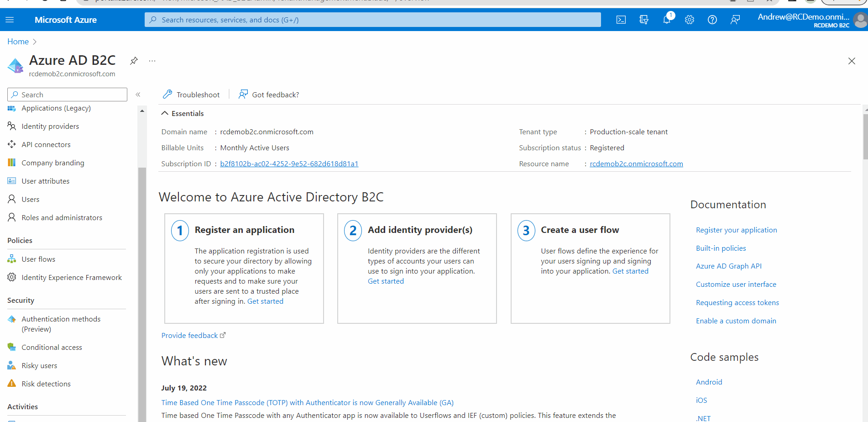868x422 pixels.
Task: Open the Subscription ID link
Action: point(289,164)
